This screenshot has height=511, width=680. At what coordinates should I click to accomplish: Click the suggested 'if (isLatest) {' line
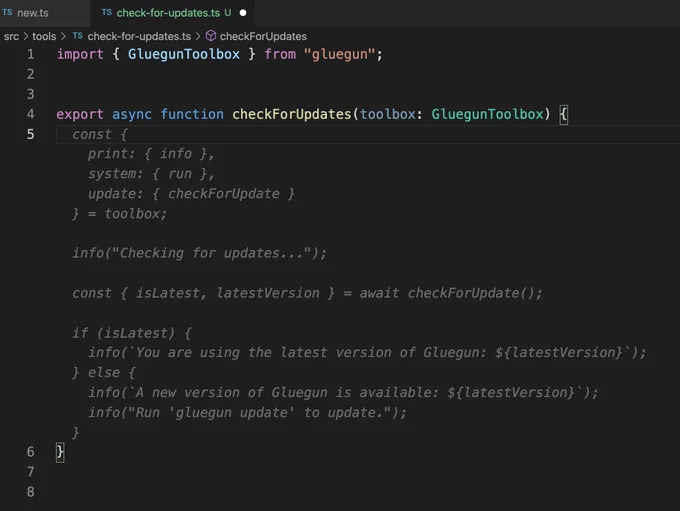pyautogui.click(x=132, y=333)
